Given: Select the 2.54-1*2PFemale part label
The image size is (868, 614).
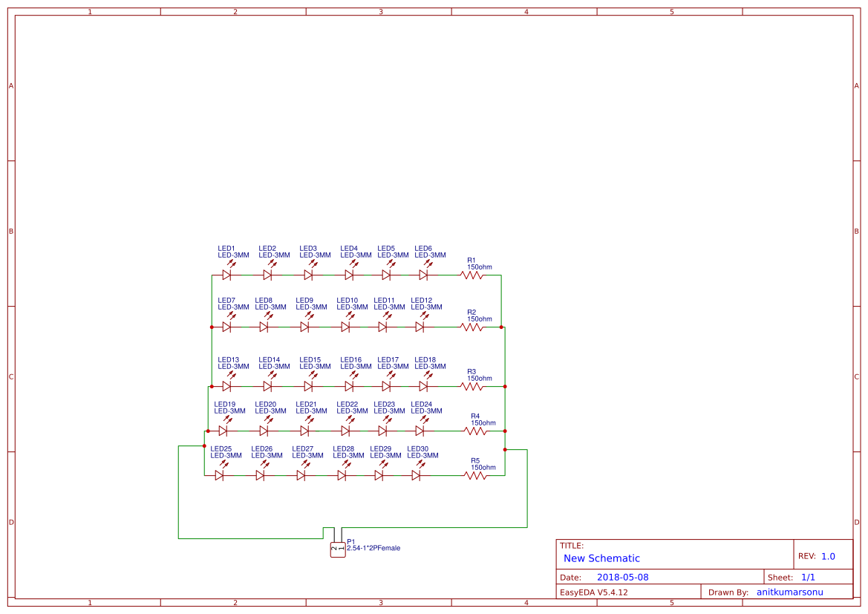Looking at the screenshot, I should (x=374, y=548).
